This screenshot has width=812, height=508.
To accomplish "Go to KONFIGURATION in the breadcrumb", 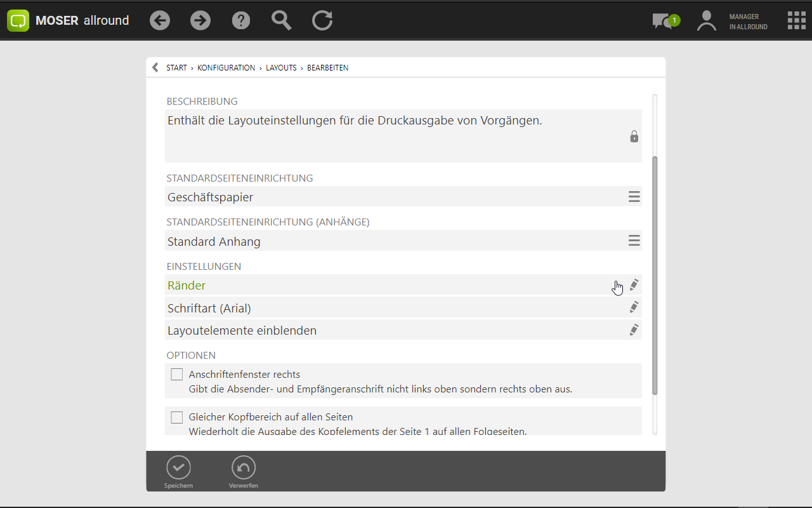I will [226, 68].
